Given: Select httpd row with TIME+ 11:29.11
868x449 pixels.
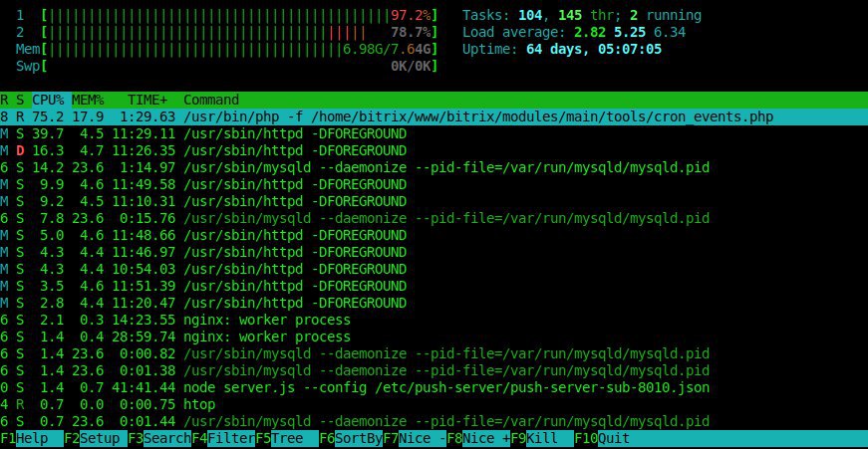Looking at the screenshot, I should click(434, 133).
